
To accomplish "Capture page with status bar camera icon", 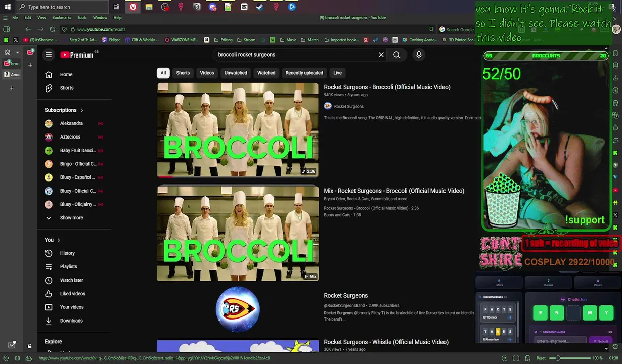I will click(505, 358).
